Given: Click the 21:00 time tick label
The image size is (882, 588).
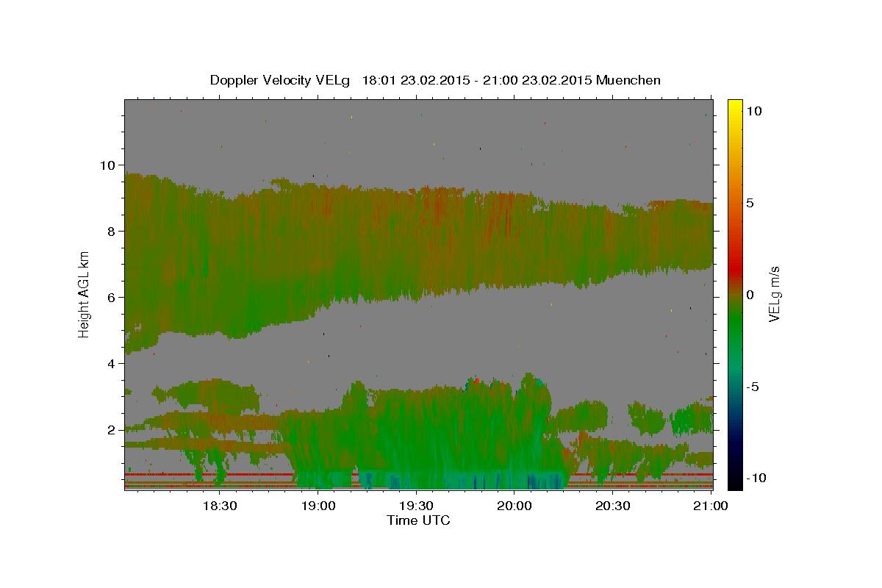Looking at the screenshot, I should 711,506.
